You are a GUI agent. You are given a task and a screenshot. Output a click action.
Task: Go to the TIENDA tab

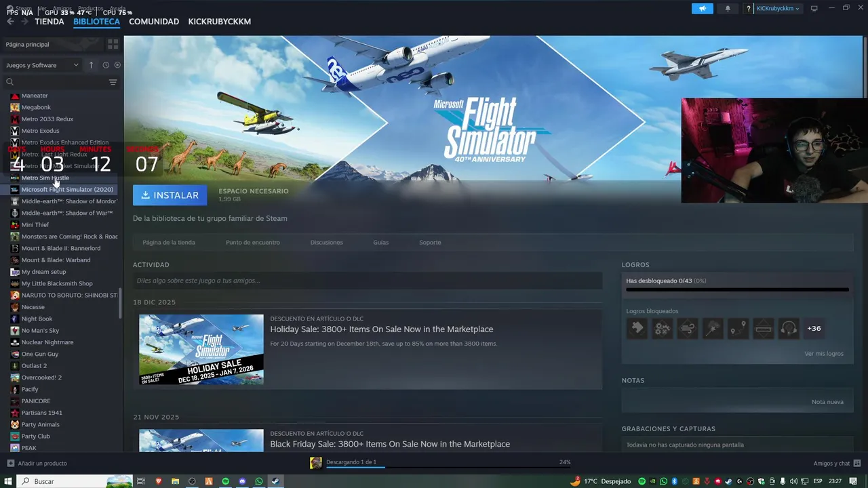tap(50, 22)
